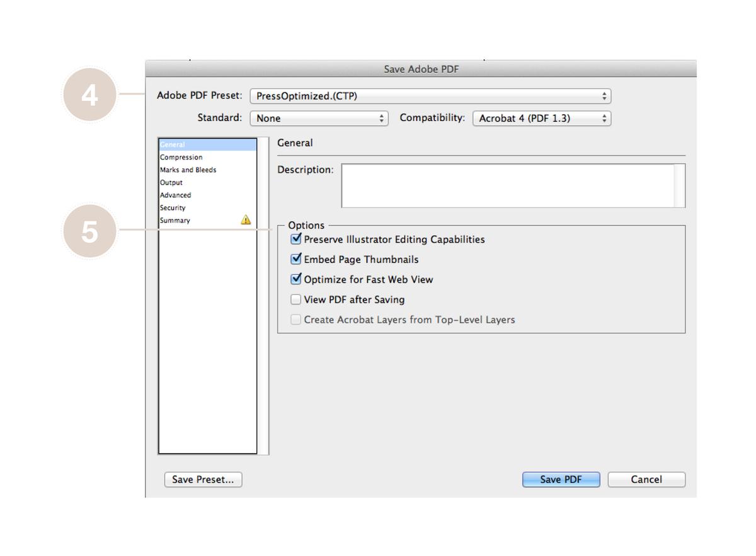756x556 pixels.
Task: Open the Adobe PDF Preset dropdown
Action: pos(431,96)
